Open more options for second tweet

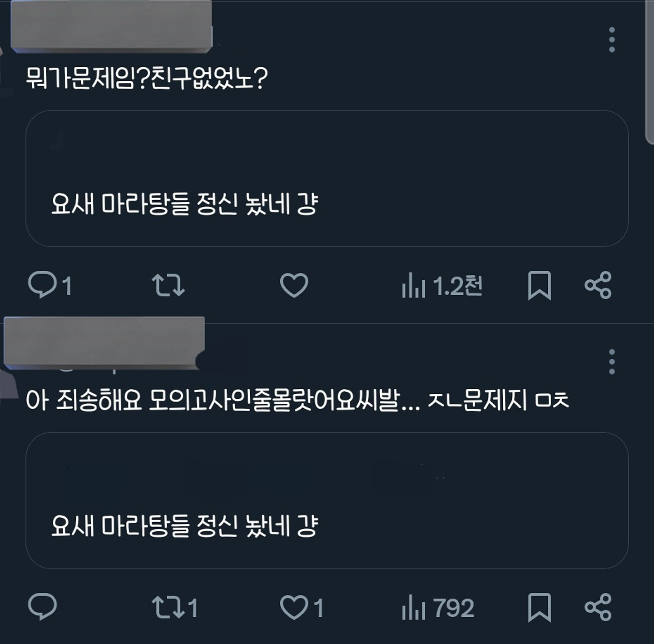(612, 362)
